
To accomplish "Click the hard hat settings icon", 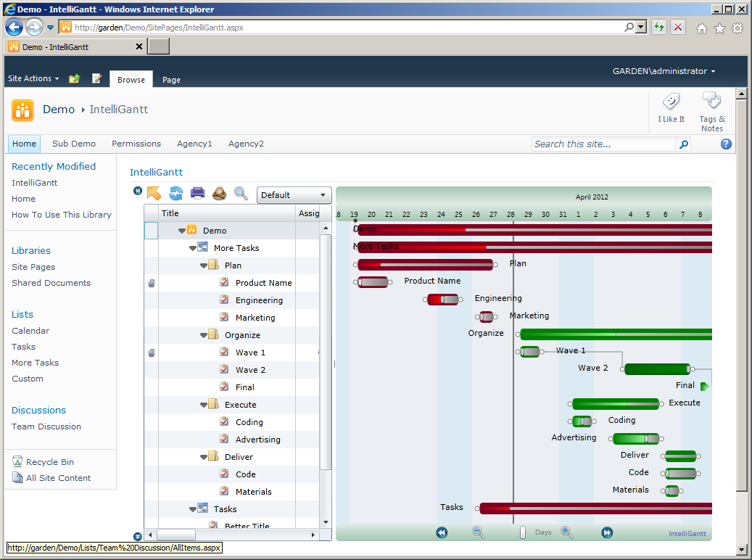I will pyautogui.click(x=219, y=194).
